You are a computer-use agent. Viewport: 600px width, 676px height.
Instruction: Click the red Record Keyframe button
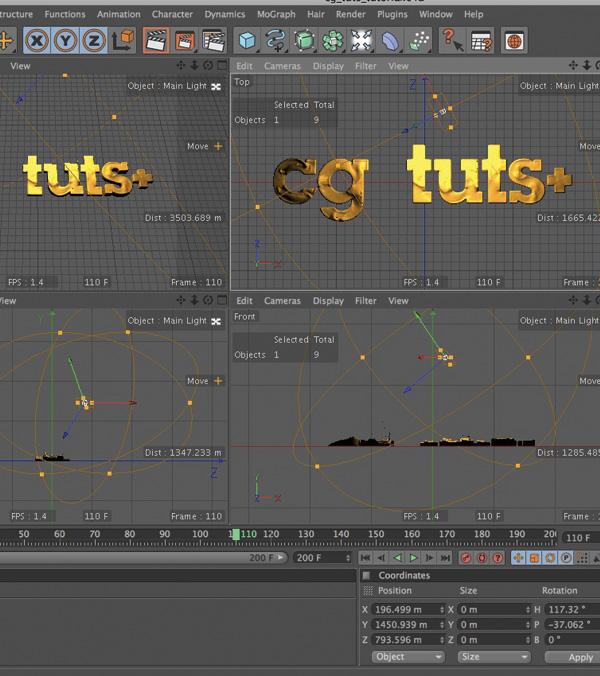click(466, 558)
